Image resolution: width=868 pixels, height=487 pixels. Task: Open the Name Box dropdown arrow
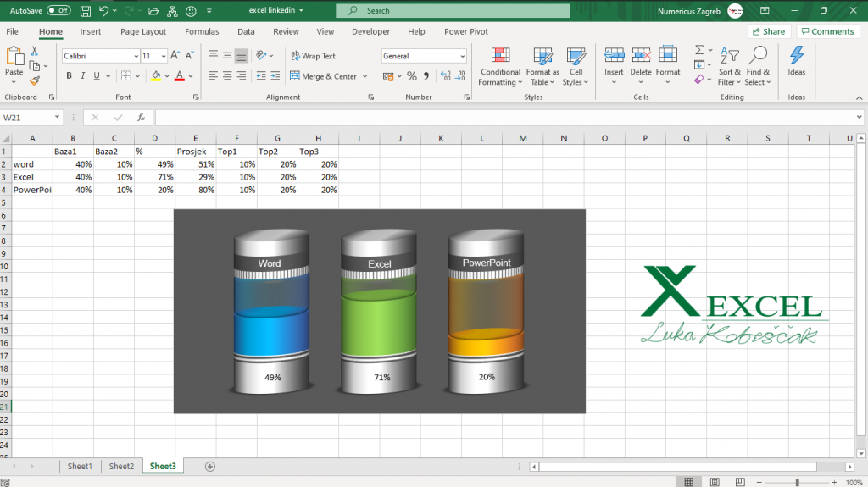tap(57, 118)
